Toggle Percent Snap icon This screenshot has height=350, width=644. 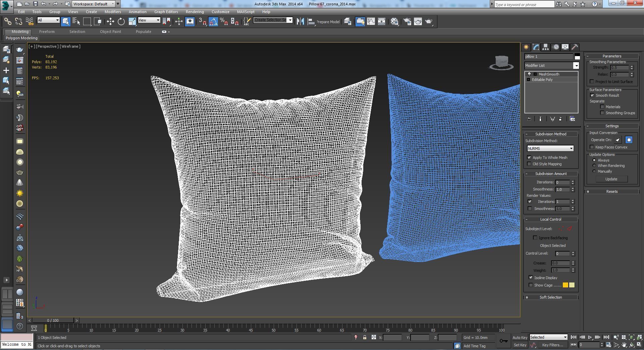[224, 21]
